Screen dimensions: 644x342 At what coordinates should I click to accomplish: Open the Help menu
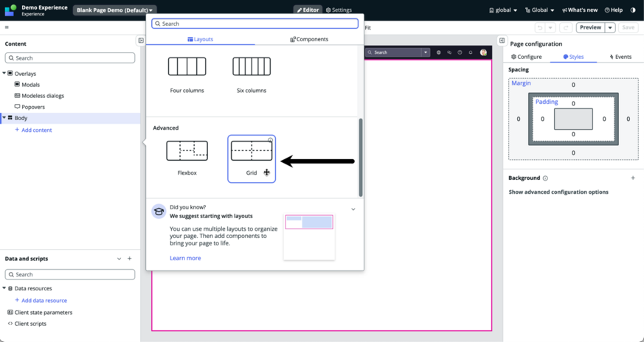pyautogui.click(x=614, y=10)
